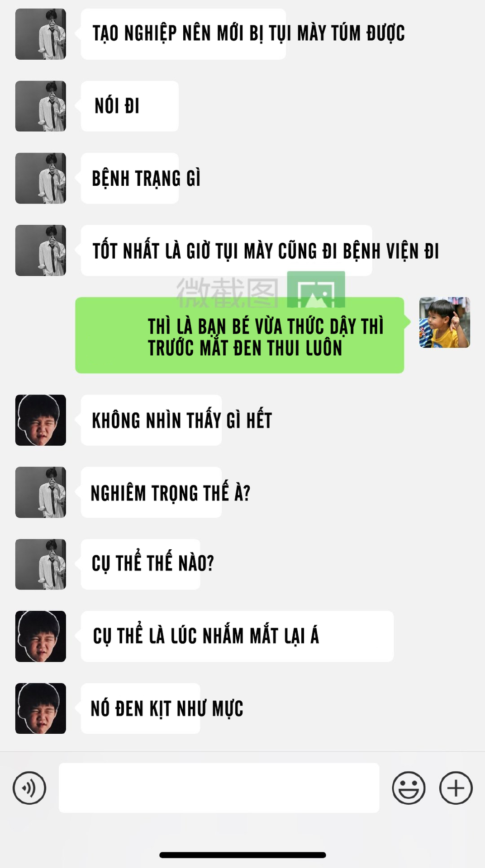Image resolution: width=485 pixels, height=868 pixels.
Task: Tap avatar beside "CỤ THỂ THẾ NÀO?"
Action: [41, 564]
